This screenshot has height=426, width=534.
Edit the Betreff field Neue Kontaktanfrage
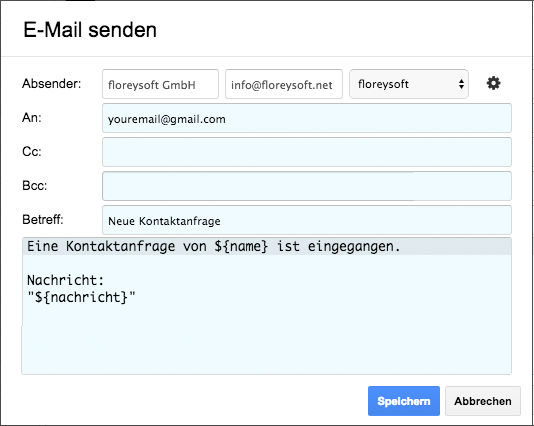pos(307,220)
